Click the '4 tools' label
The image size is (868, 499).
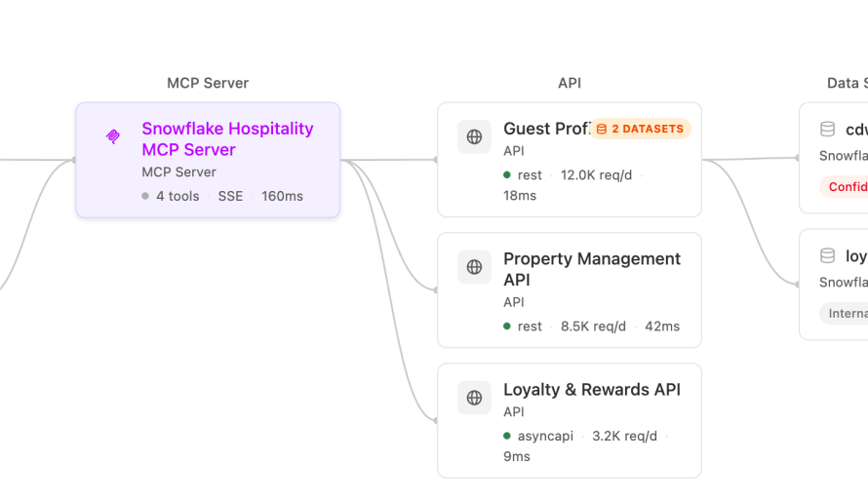[x=178, y=197]
